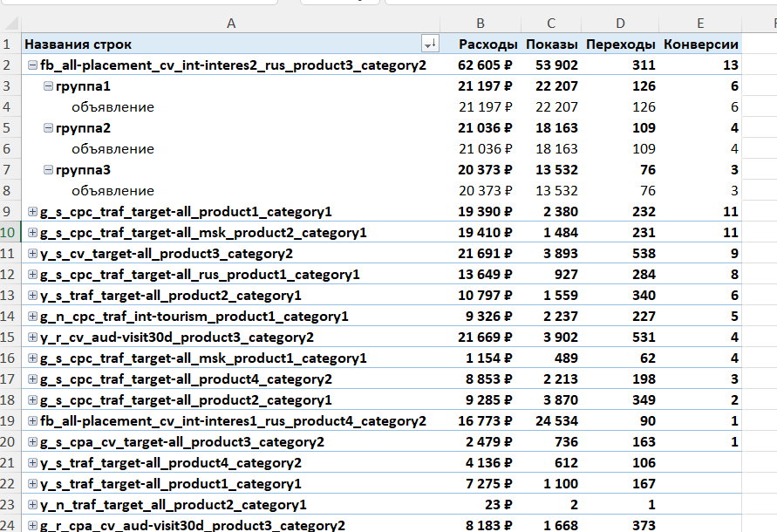Expand y_r_cv_aud-visit30d_product3_category2 row

pos(32,338)
